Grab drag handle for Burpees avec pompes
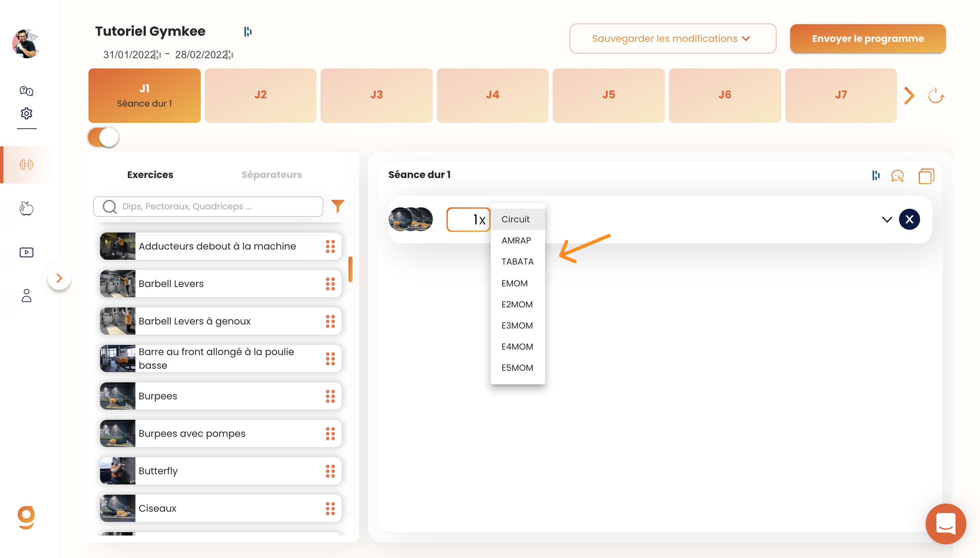This screenshot has height=558, width=980. pos(330,433)
